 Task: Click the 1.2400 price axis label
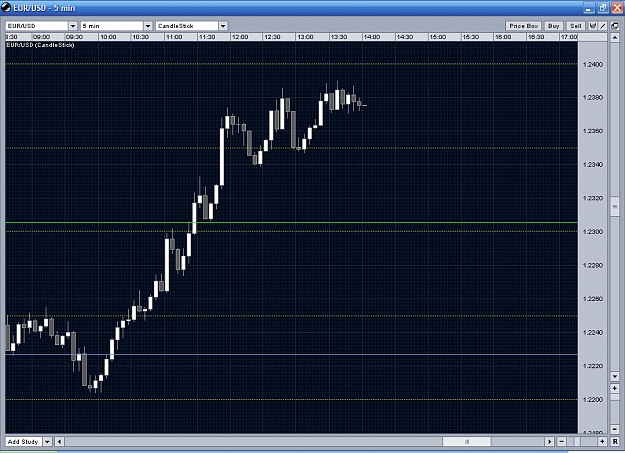pos(593,64)
